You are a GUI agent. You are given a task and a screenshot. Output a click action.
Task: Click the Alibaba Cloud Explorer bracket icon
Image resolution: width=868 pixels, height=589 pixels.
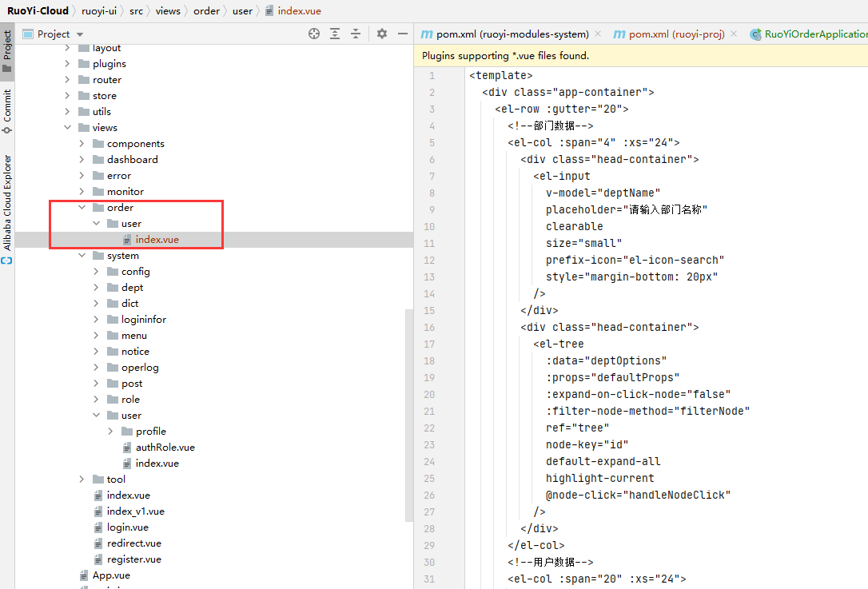click(x=6, y=261)
